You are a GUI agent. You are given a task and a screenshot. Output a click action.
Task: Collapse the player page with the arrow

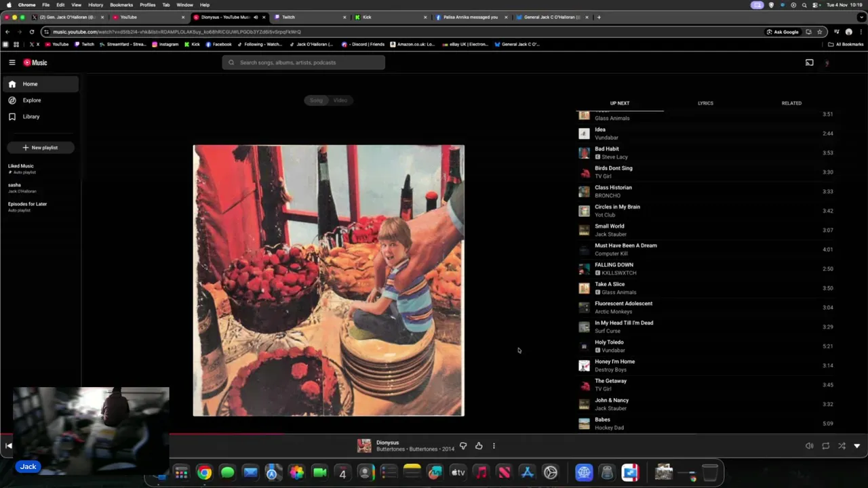click(857, 446)
